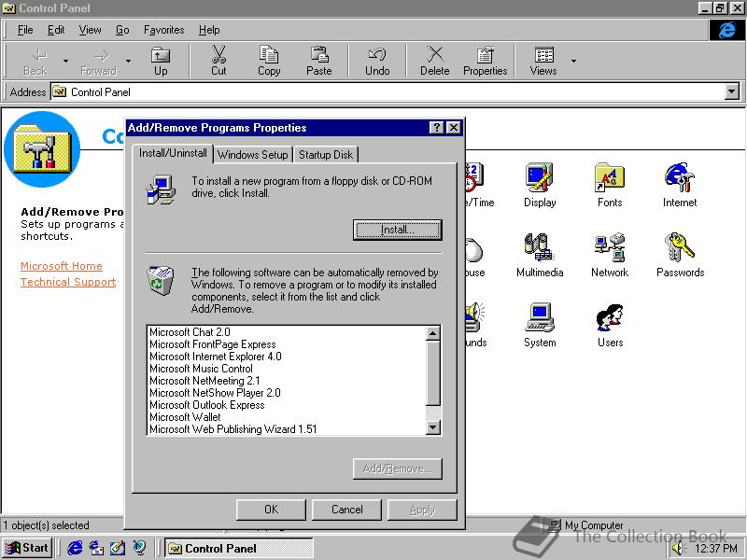This screenshot has height=560, width=747.
Task: Select Microsoft Web Publishing Wizard 1.51
Action: click(x=287, y=429)
